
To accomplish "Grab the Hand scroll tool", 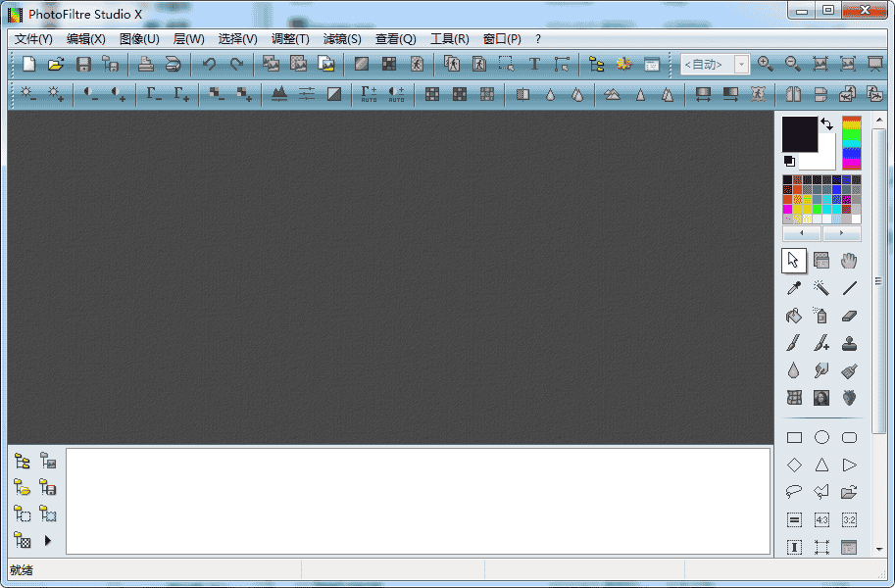I will point(849,260).
